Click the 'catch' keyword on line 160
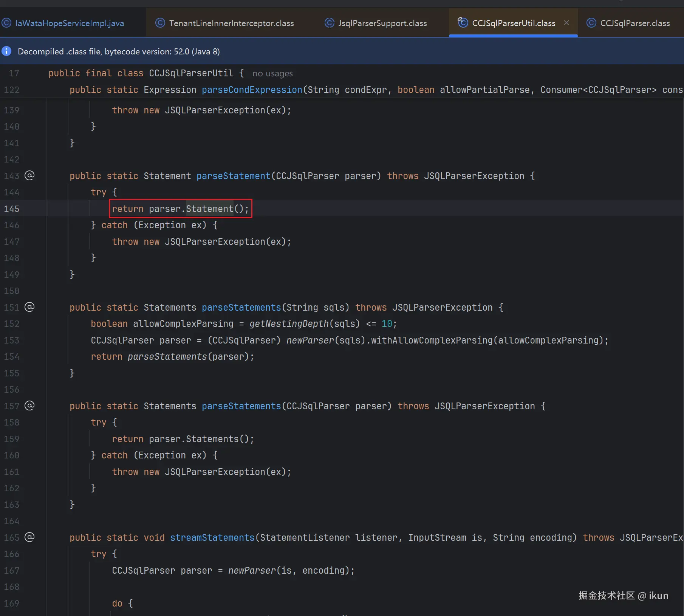This screenshot has width=684, height=616. (115, 455)
